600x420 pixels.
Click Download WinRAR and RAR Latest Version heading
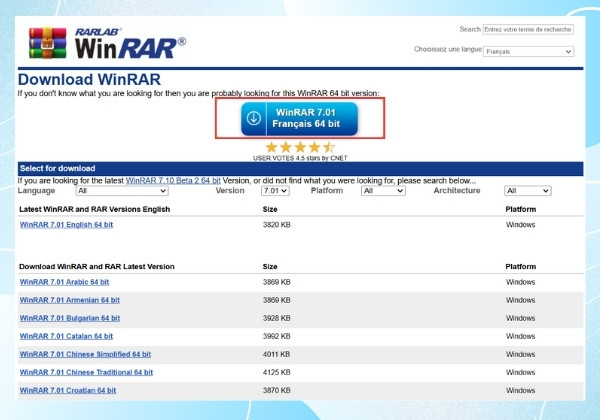(x=97, y=267)
